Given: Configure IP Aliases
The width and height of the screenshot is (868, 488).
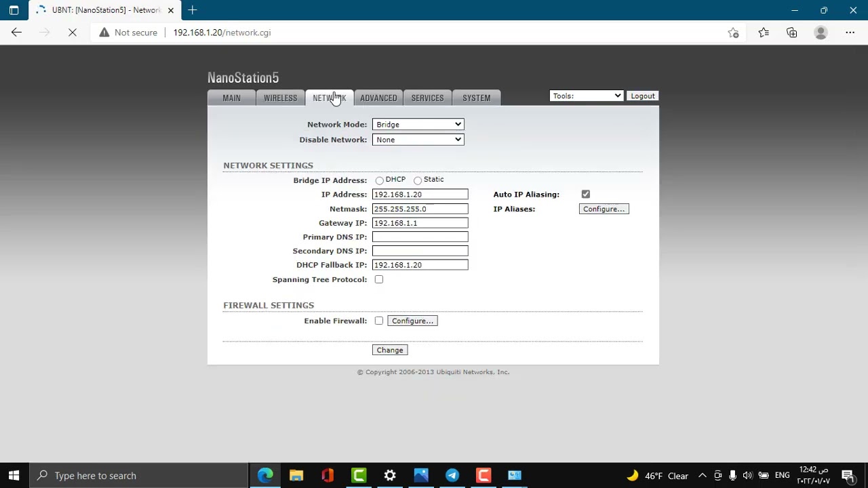Looking at the screenshot, I should pyautogui.click(x=604, y=209).
